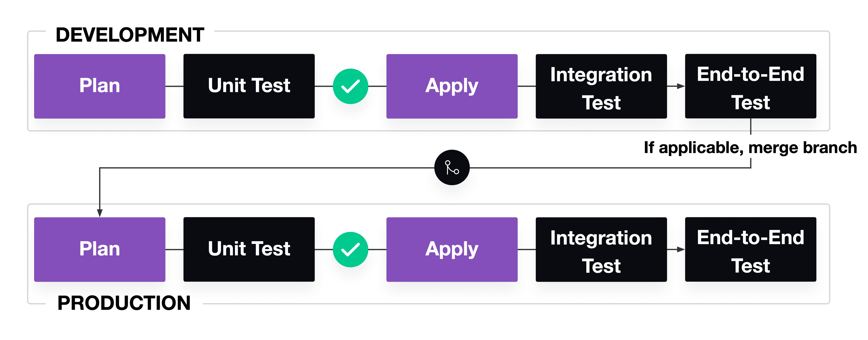The height and width of the screenshot is (340, 868).
Task: Click the PRODUCTION section heading
Action: pyautogui.click(x=124, y=303)
